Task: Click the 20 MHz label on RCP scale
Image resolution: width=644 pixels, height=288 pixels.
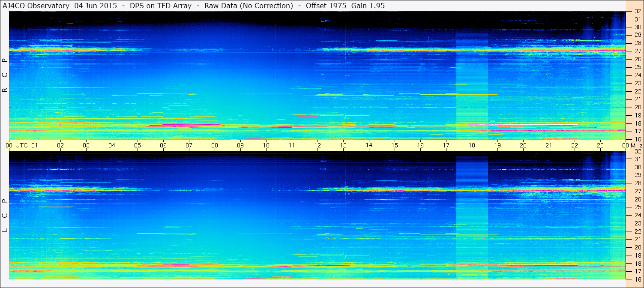Action: (637, 107)
